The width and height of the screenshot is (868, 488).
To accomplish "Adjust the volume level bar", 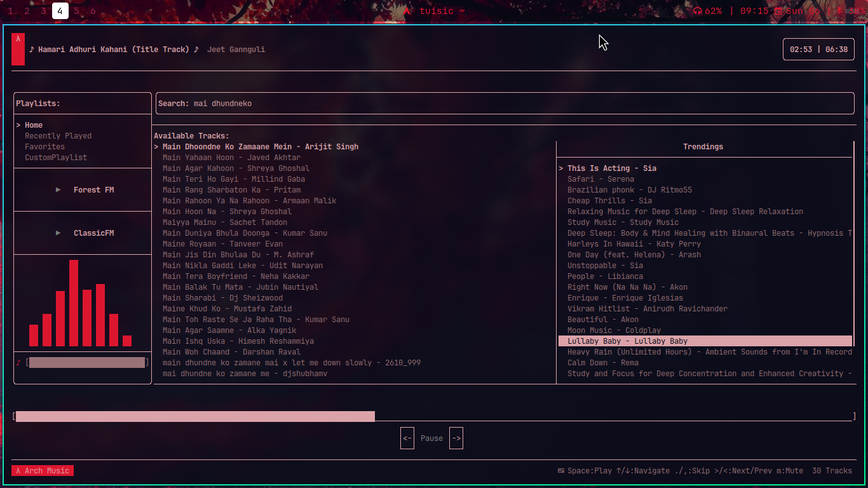I will pyautogui.click(x=87, y=362).
